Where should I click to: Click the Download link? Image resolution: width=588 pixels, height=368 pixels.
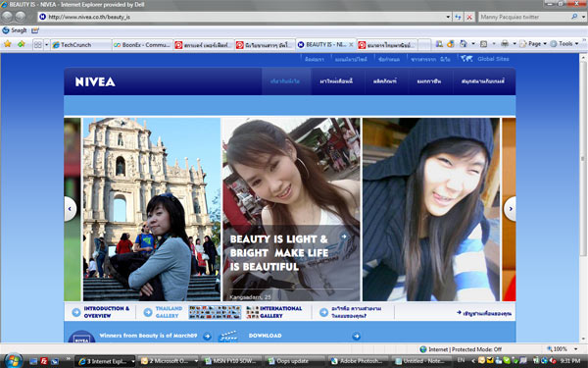pos(266,336)
